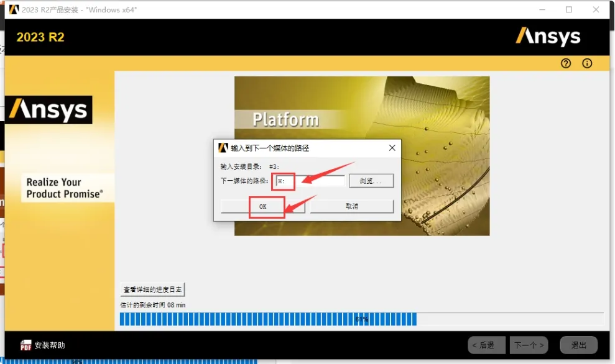Click the 输入安装目录: #3: label

249,166
